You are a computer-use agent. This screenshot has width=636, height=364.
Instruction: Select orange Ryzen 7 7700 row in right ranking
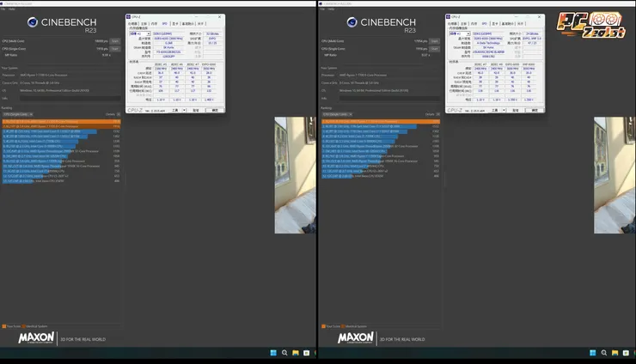[381, 121]
